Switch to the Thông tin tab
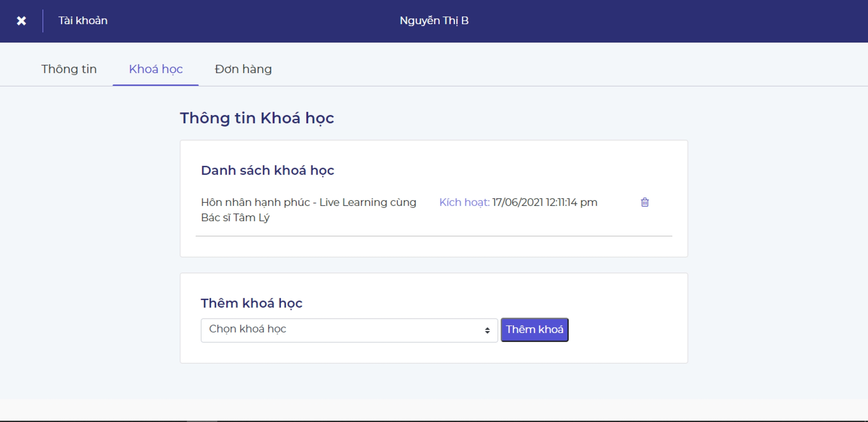The height and width of the screenshot is (422, 868). 69,69
